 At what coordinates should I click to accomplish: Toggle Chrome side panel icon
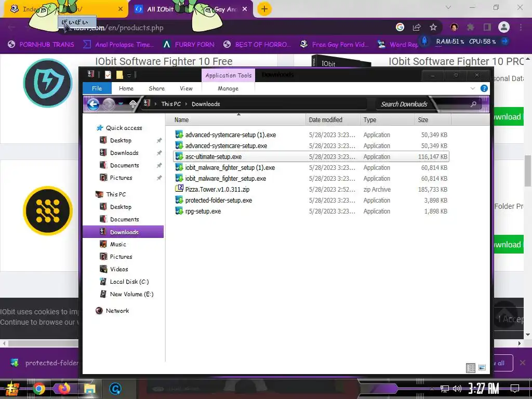coord(487,27)
